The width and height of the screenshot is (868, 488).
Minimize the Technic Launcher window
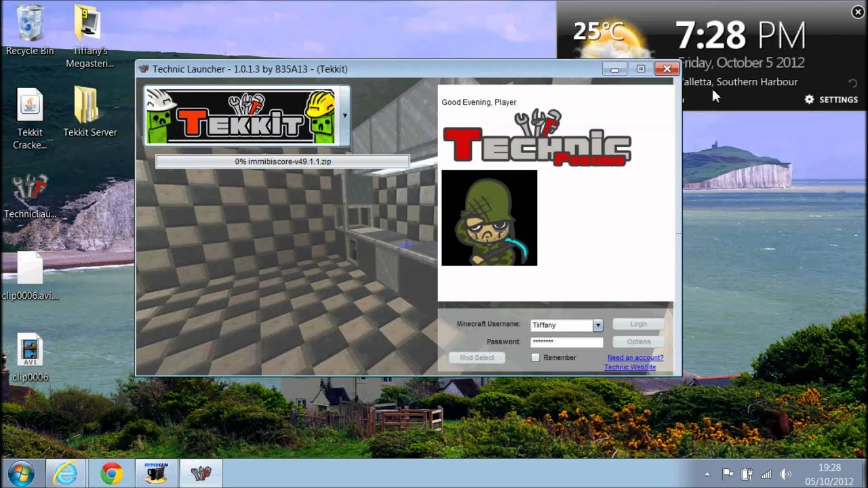point(615,68)
